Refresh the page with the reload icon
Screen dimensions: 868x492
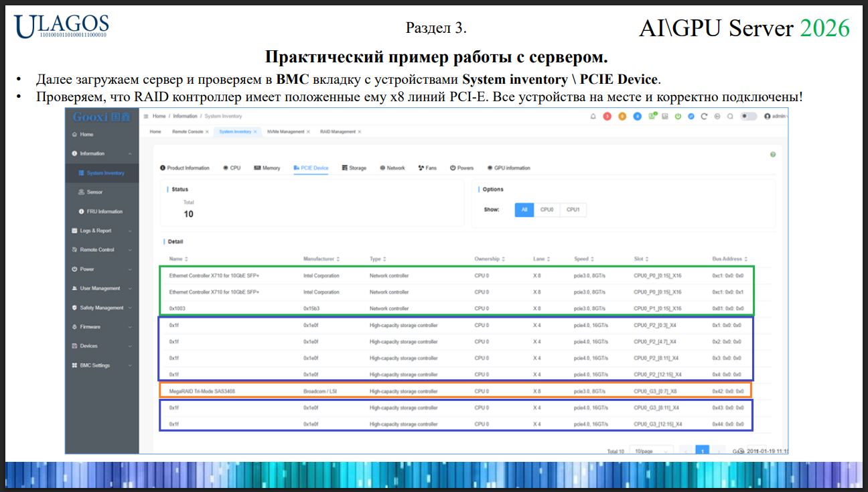point(704,116)
